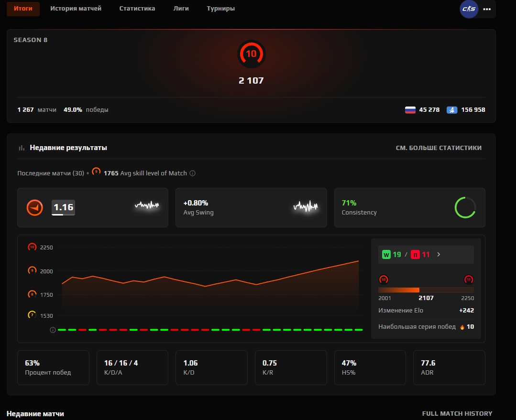
Task: Click the Russian flag ranking icon
Action: click(410, 110)
